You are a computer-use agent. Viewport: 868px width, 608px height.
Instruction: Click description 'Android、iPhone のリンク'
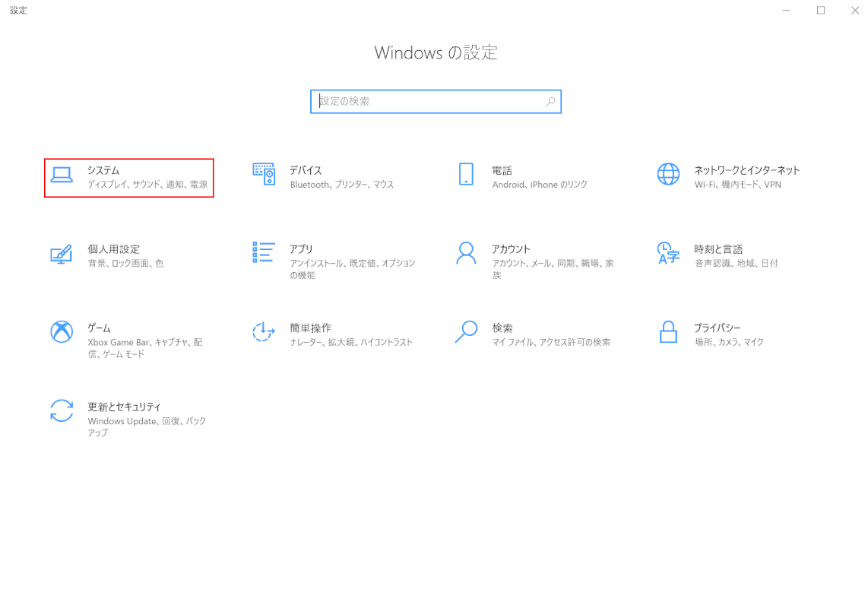(x=539, y=185)
